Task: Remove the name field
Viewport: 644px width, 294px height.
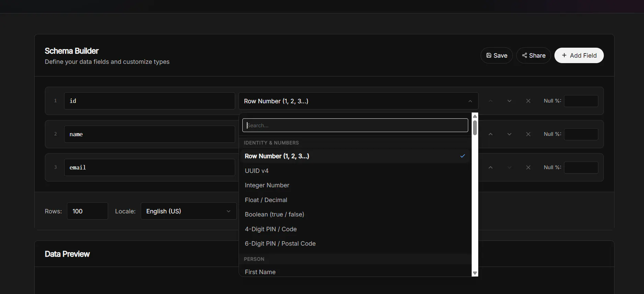Action: click(528, 134)
